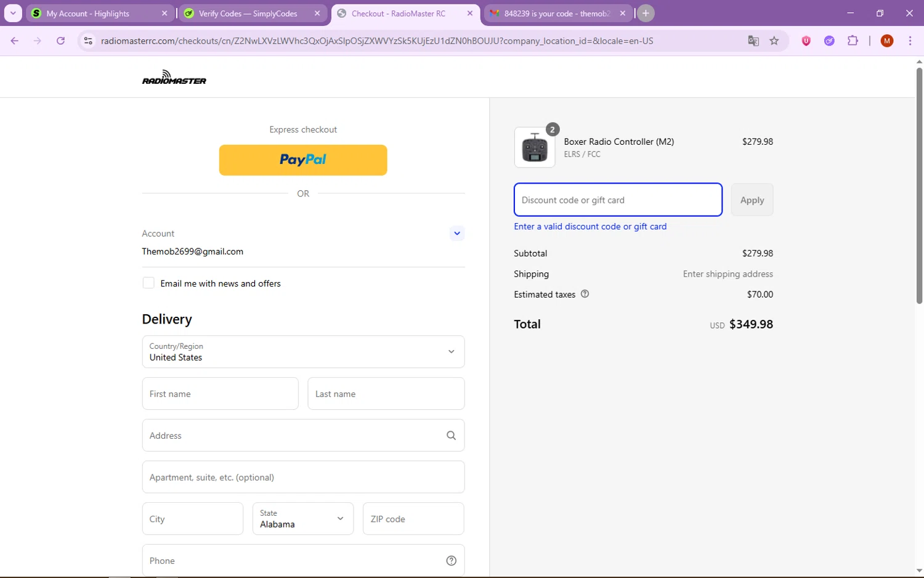Bookmark this page with the star icon
This screenshot has height=578, width=924.
click(774, 41)
